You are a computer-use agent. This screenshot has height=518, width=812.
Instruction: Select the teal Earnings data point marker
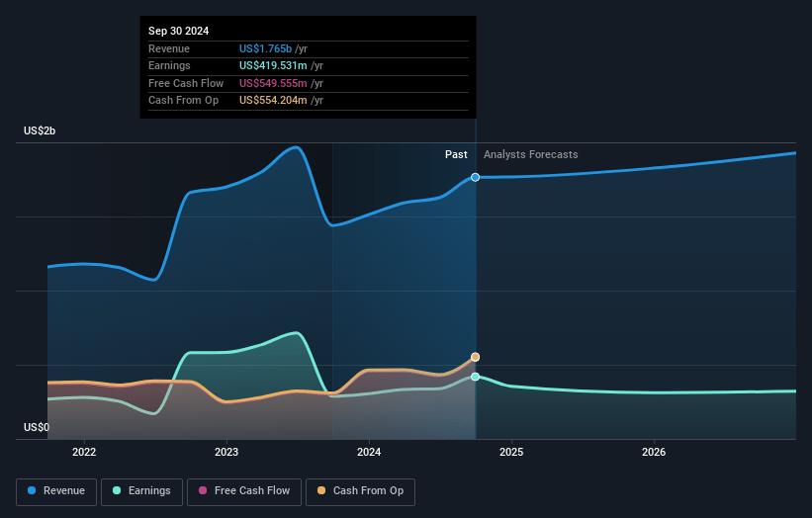475,377
